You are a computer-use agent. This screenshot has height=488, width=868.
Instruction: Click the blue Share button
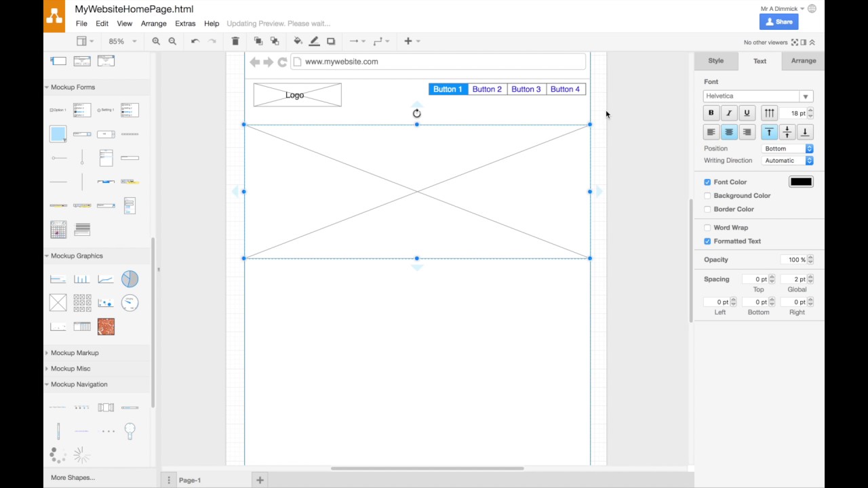tap(778, 22)
